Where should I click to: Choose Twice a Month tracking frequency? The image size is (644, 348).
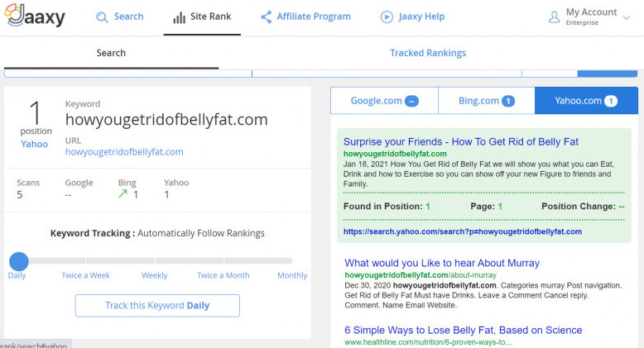[x=223, y=275]
